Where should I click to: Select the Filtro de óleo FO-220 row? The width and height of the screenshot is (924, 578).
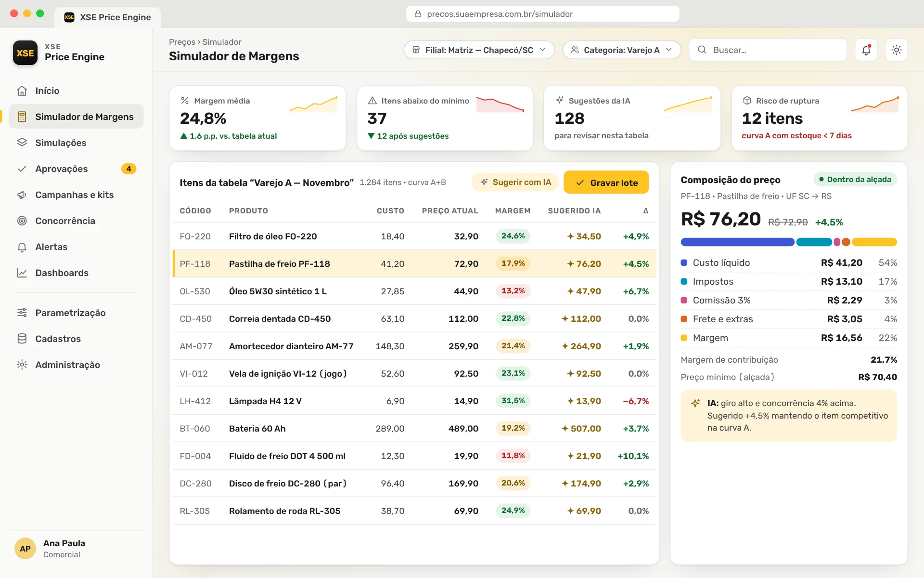[414, 236]
